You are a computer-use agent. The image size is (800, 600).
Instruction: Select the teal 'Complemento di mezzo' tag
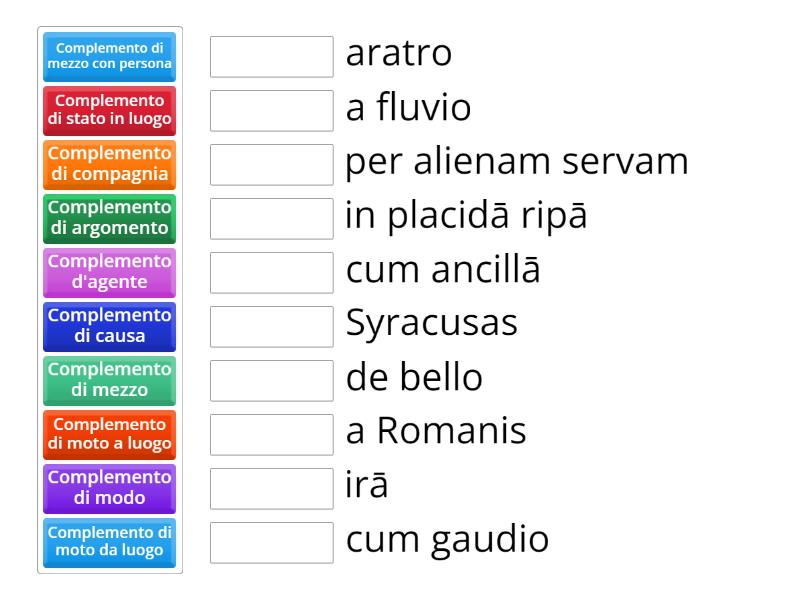click(x=109, y=380)
